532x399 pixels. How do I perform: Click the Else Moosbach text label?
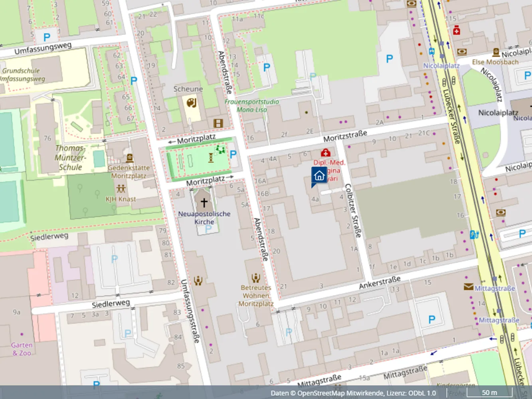pos(495,62)
